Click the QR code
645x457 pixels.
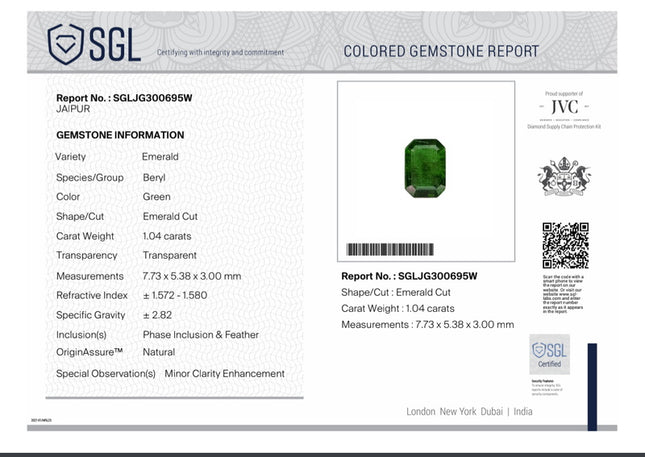(x=565, y=246)
